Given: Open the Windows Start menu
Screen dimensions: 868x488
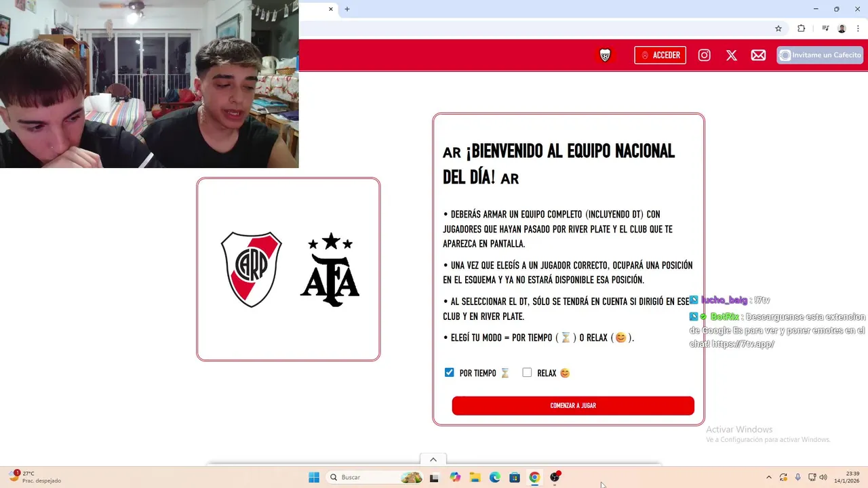Looking at the screenshot, I should click(x=314, y=477).
